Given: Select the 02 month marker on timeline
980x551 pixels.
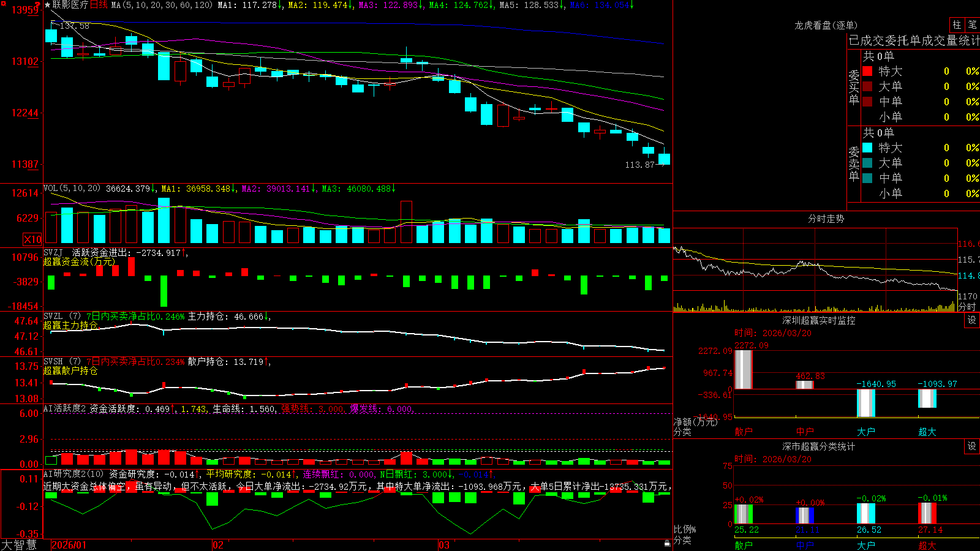Looking at the screenshot, I should 217,545.
